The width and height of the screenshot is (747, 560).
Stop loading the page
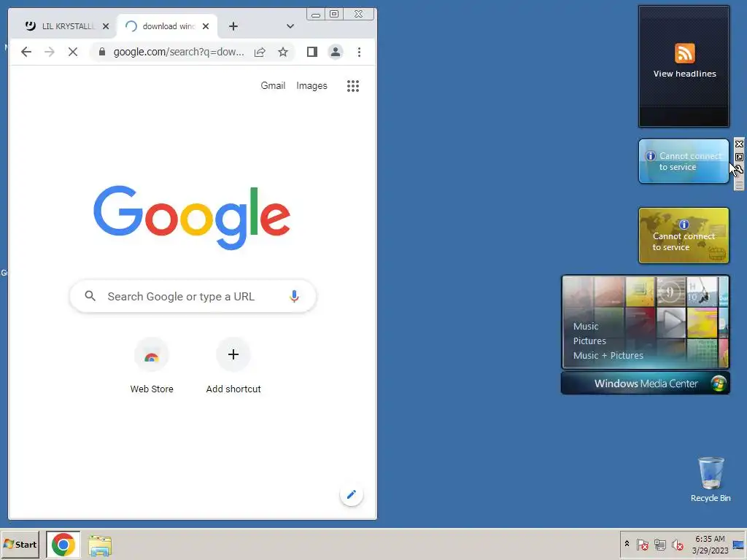click(73, 52)
